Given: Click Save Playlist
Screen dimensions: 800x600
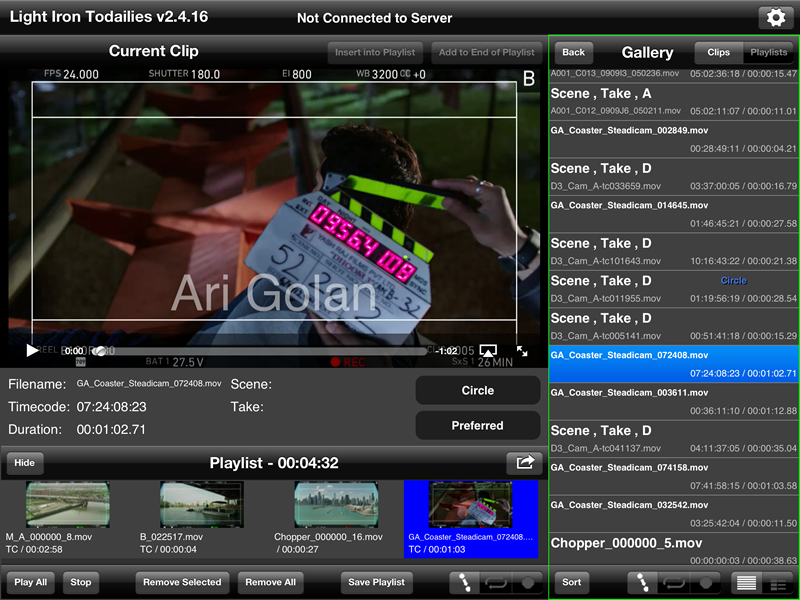Looking at the screenshot, I should click(377, 582).
